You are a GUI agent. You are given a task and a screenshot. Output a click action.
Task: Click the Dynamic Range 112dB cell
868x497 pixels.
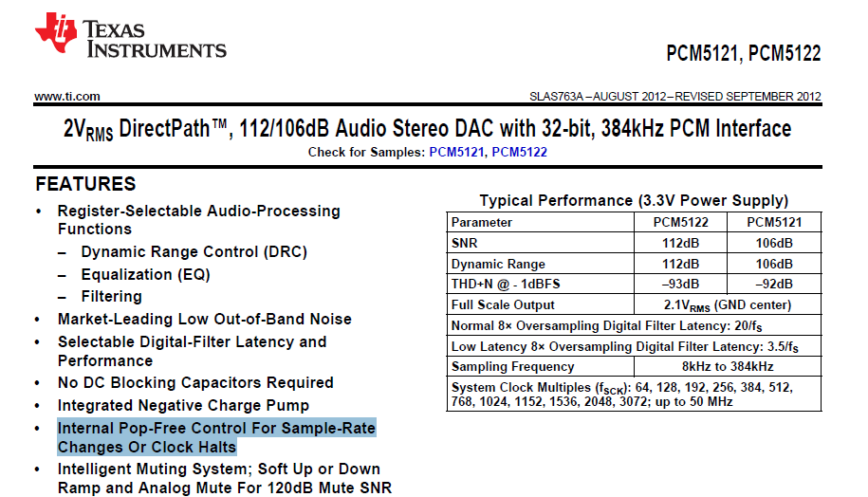tap(680, 264)
